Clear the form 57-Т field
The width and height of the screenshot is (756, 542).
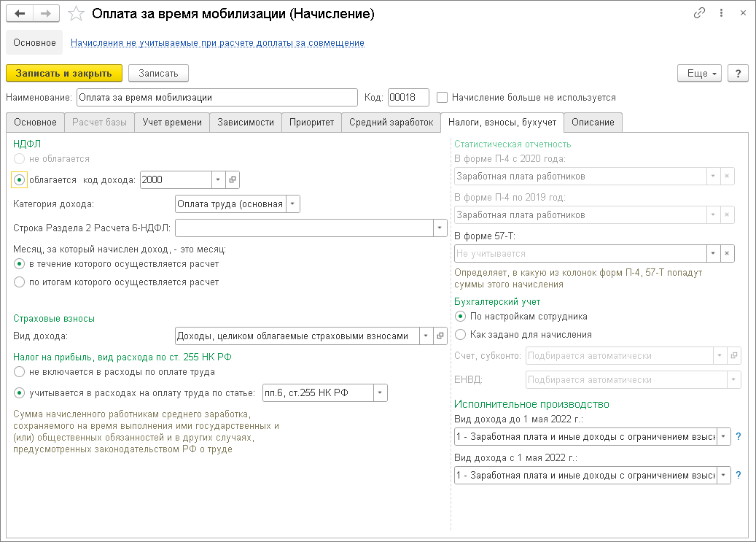(x=727, y=253)
